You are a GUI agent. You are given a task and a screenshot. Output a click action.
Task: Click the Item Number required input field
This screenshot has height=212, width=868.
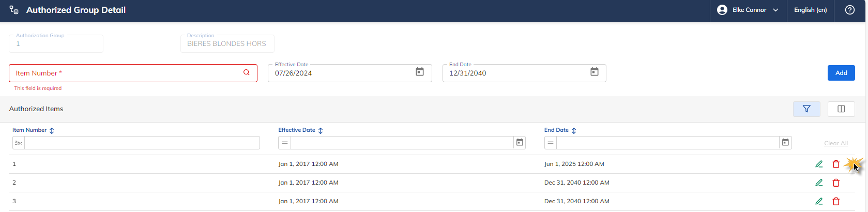133,73
